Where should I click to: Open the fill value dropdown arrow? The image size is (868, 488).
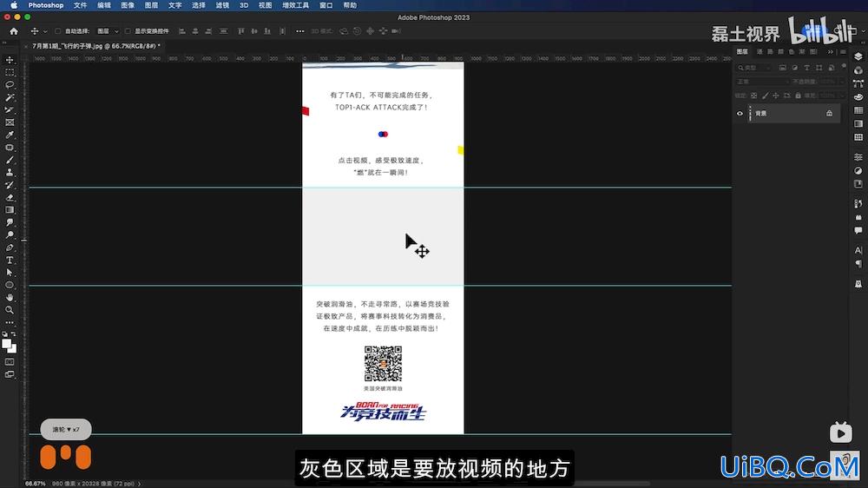click(x=841, y=96)
